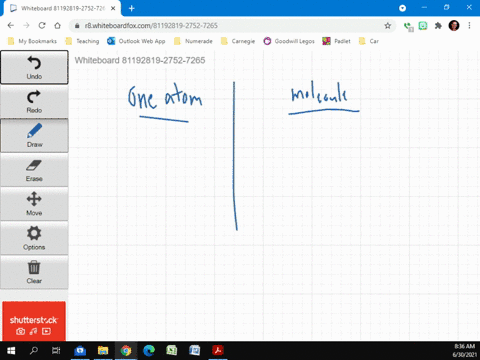
Task: Expand the Carnegie bookmarks folder
Action: [x=238, y=41]
